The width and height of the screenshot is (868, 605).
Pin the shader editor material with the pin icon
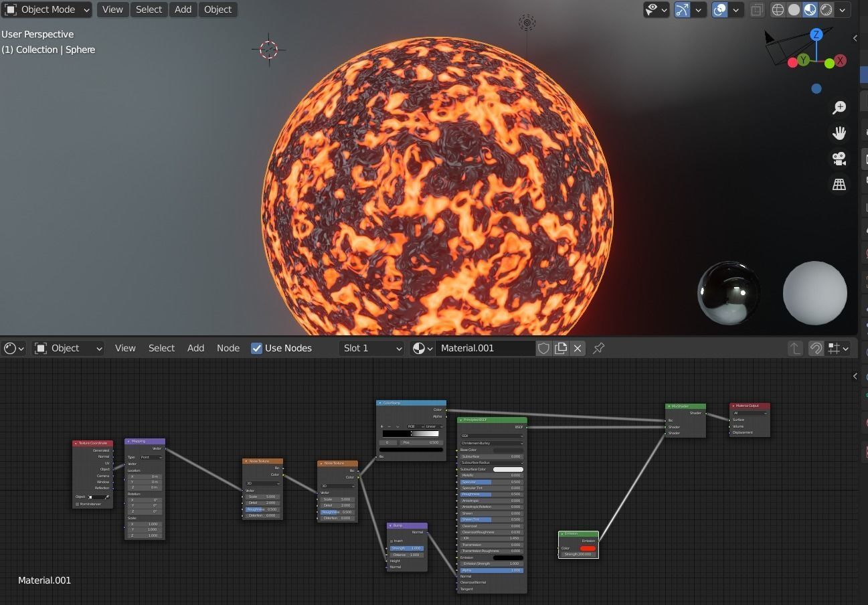click(x=598, y=348)
